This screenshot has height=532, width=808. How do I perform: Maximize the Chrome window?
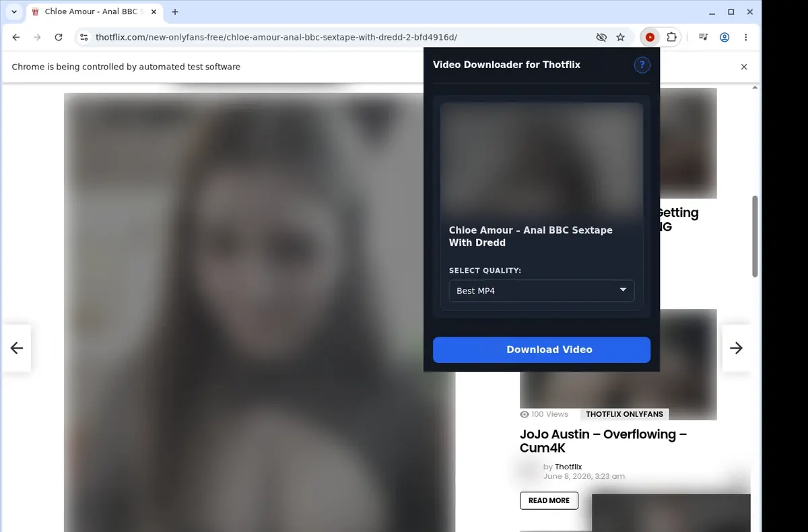731,12
